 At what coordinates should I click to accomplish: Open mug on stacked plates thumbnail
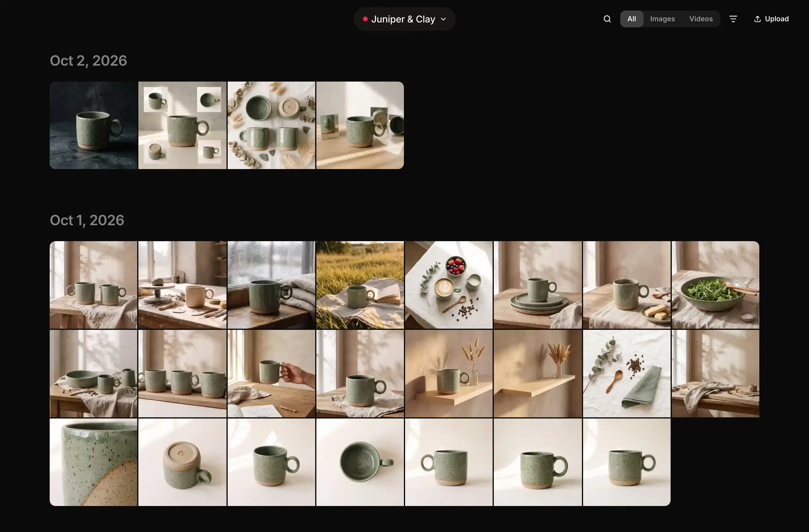[x=538, y=285]
